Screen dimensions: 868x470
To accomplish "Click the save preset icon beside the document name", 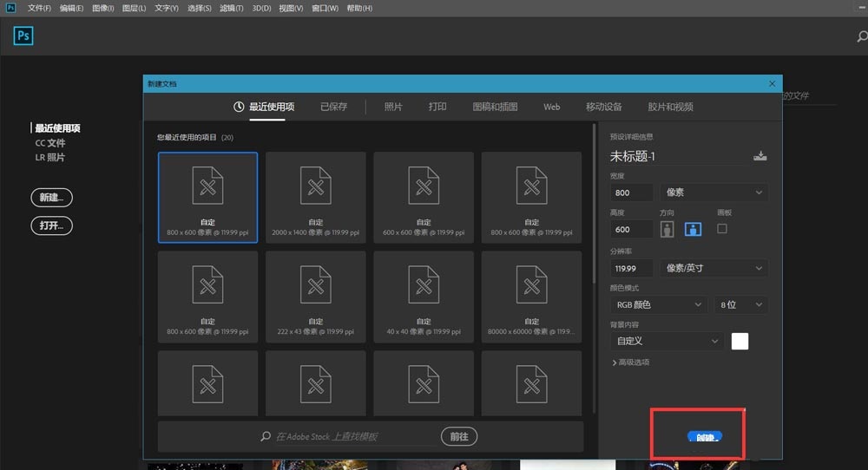I will point(760,156).
